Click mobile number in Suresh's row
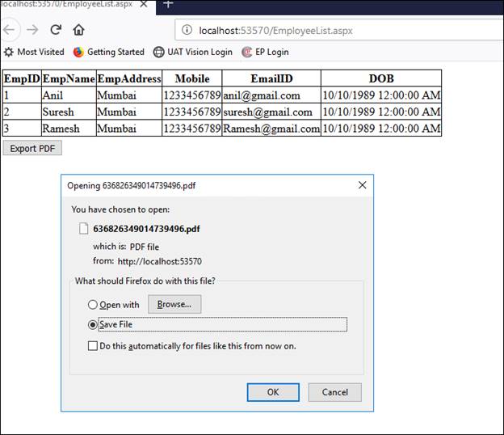The height and width of the screenshot is (435, 504). pos(192,112)
